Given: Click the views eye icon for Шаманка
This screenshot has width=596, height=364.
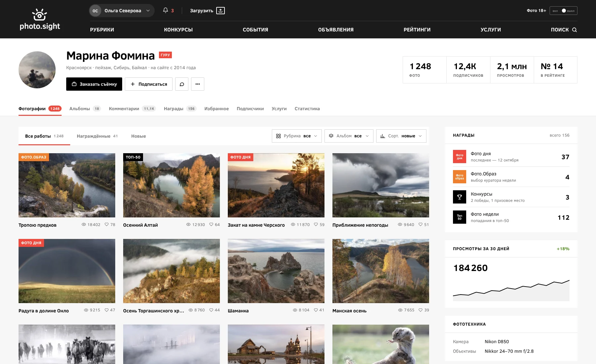Looking at the screenshot, I should coord(295,310).
